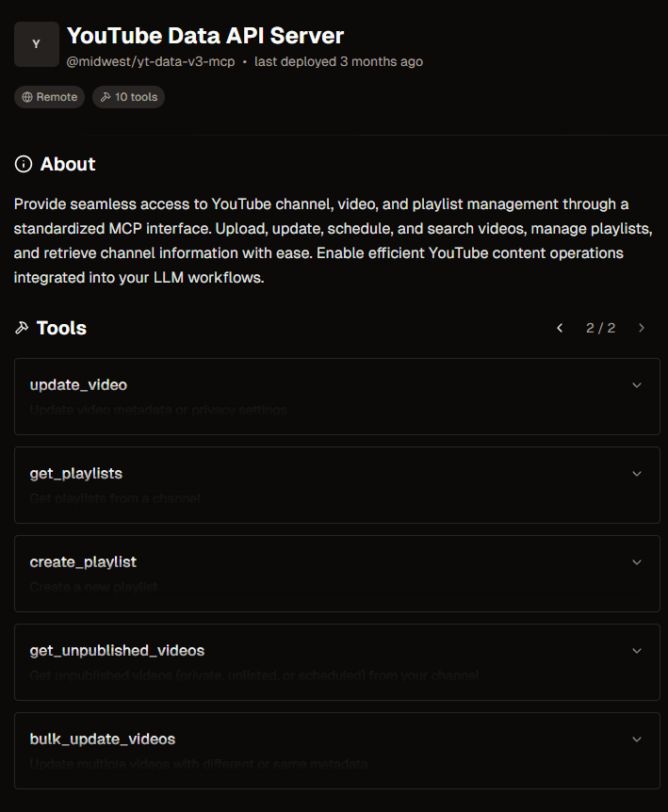Image resolution: width=668 pixels, height=812 pixels.
Task: Click the About description paragraph
Action: (x=321, y=241)
